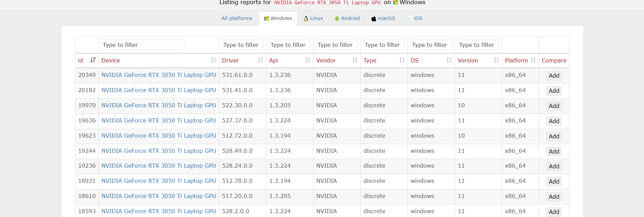Add report 19636 to compare
Image resolution: width=644 pixels, height=217 pixels.
554,121
